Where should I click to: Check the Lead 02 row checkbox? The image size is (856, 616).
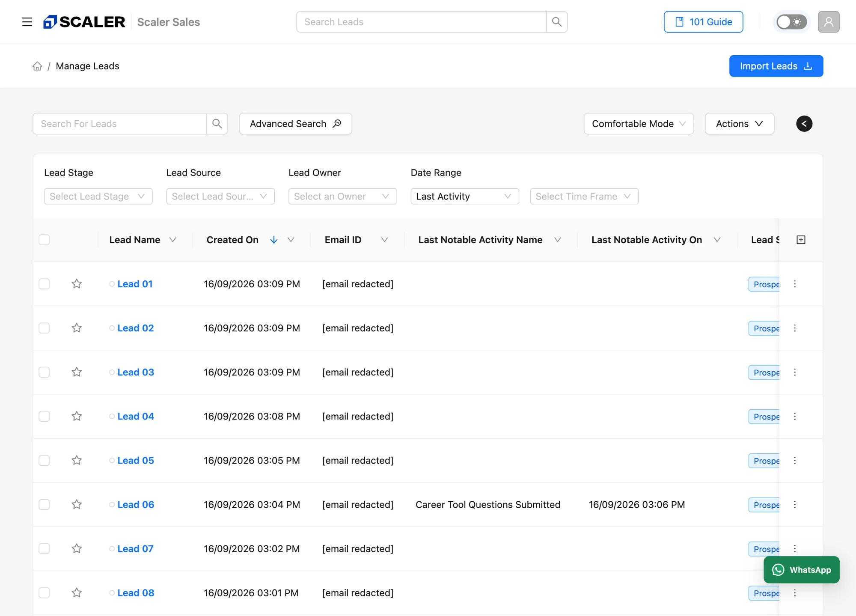(x=44, y=328)
